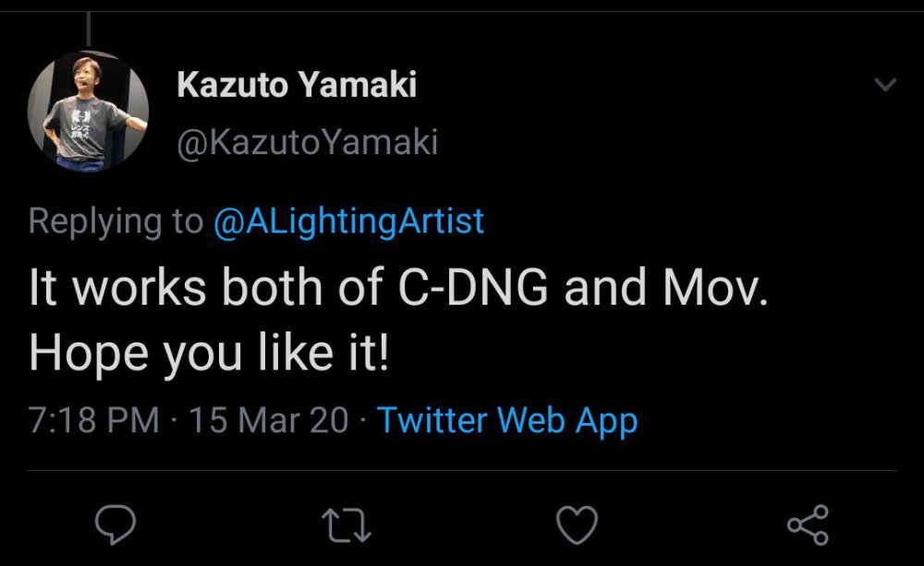Click the 'Replying to' label

click(x=115, y=223)
